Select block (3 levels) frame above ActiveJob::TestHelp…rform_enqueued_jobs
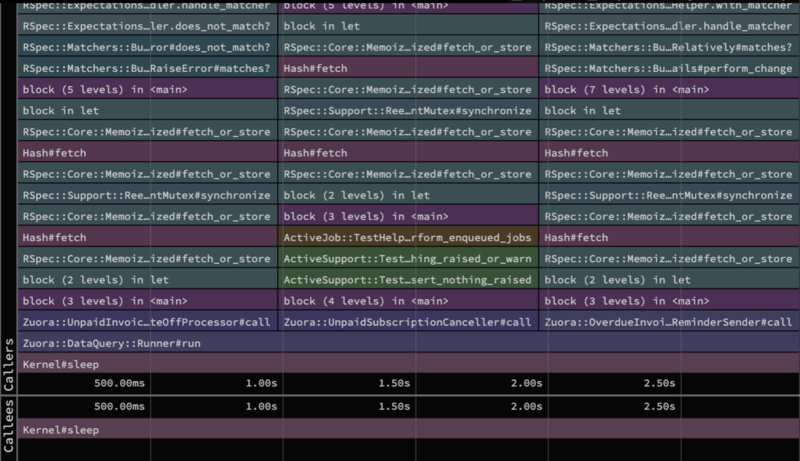This screenshot has width=800, height=461. 408,216
